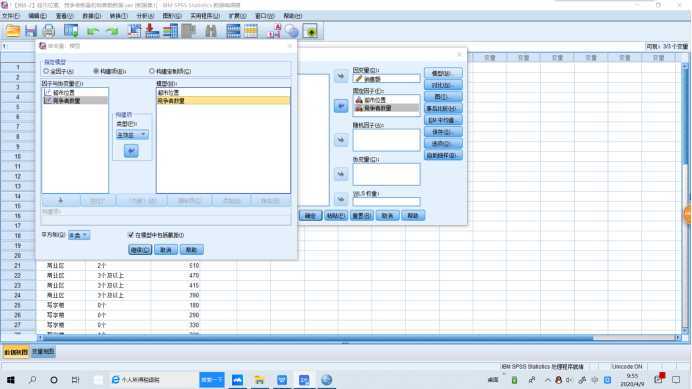Expand the 平方和 (sum of squares) dropdown
692x389 pixels.
coord(79,235)
